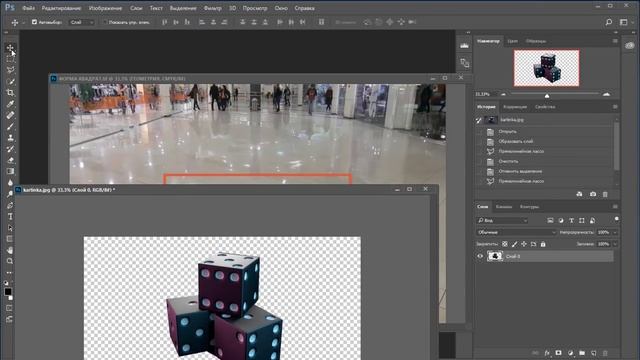Click the History panel scrollbar
Screen dimensions: 640x360
616,147
